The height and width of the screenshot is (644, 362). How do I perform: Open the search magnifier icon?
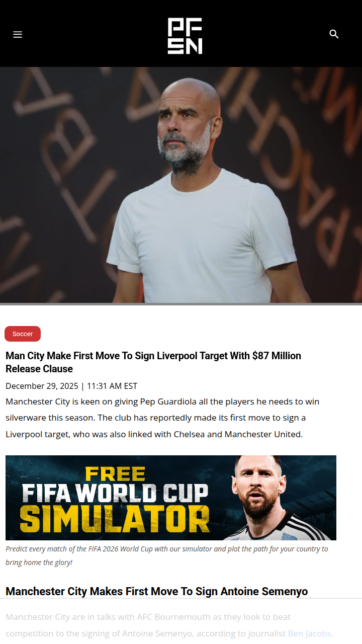334,34
